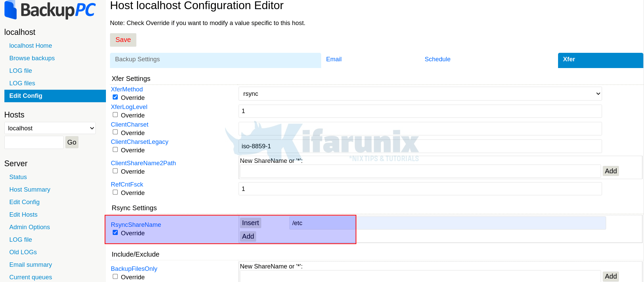The image size is (644, 282).
Task: Check the BackupFilesOnly Override checkbox
Action: tap(115, 277)
